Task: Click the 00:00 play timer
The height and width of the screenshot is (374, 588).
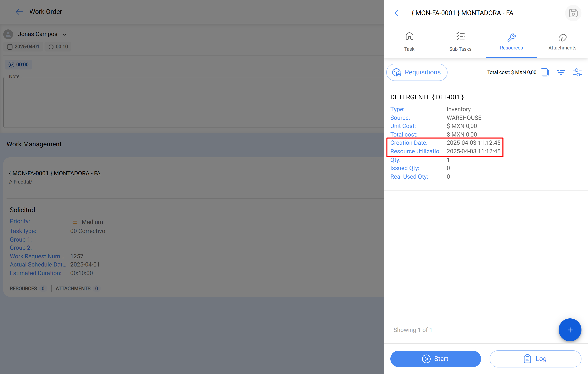Action: click(19, 65)
